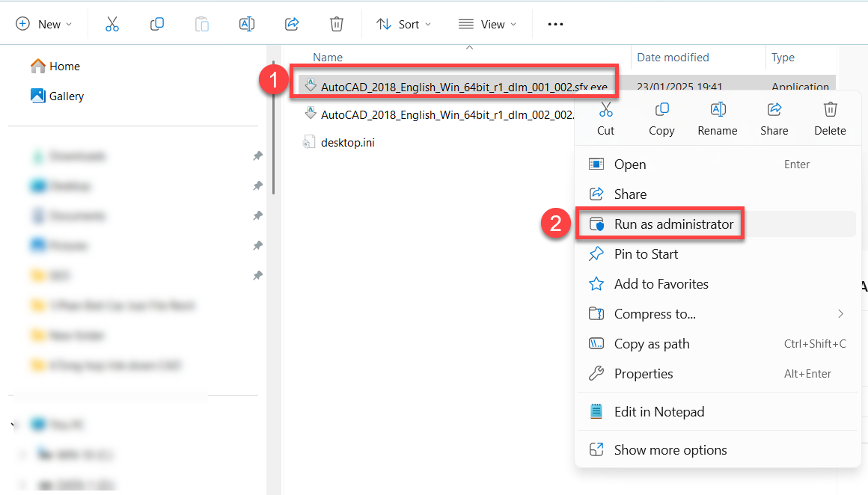Click Delete in the context menu

pos(830,119)
